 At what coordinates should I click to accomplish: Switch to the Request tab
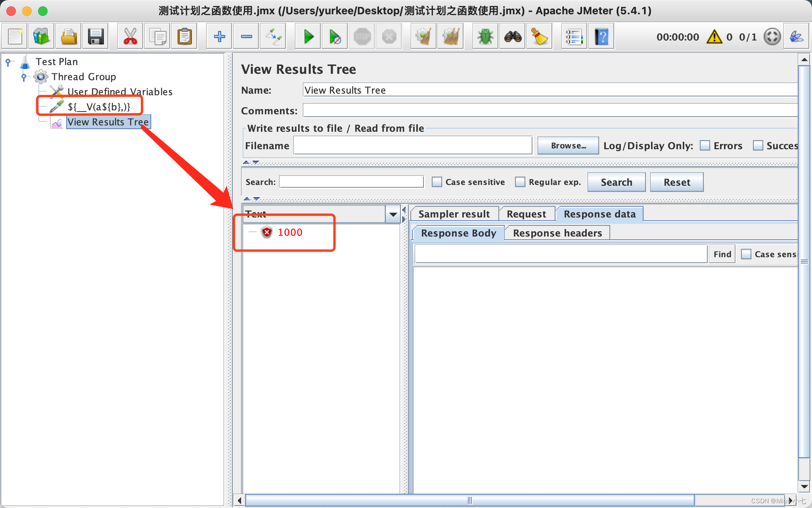click(x=526, y=214)
